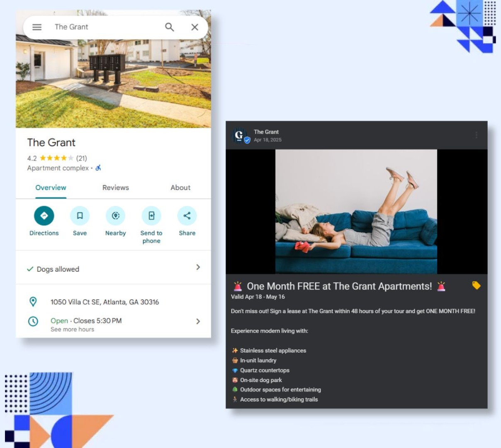Click 'Stainless steel appliances' list item
501x448 pixels.
(273, 351)
